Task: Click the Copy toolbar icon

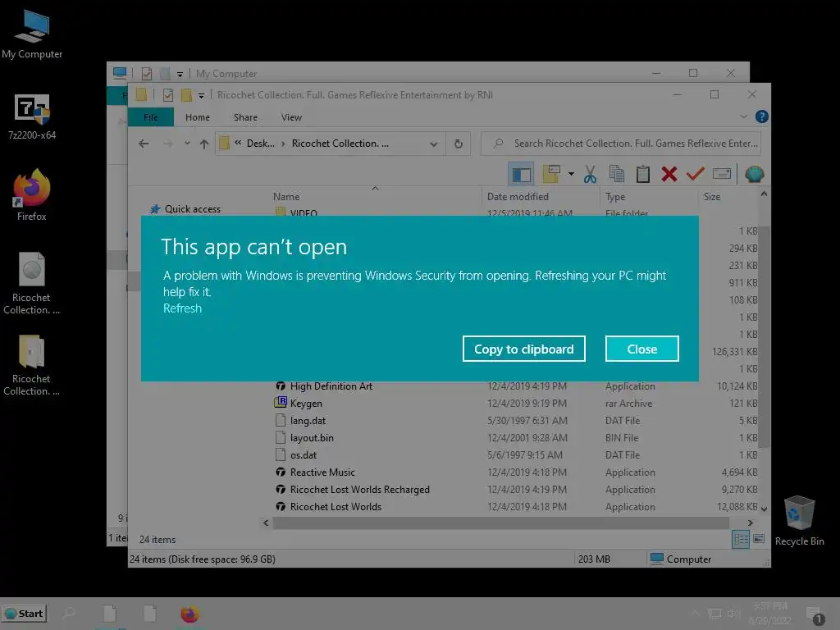Action: [x=617, y=174]
